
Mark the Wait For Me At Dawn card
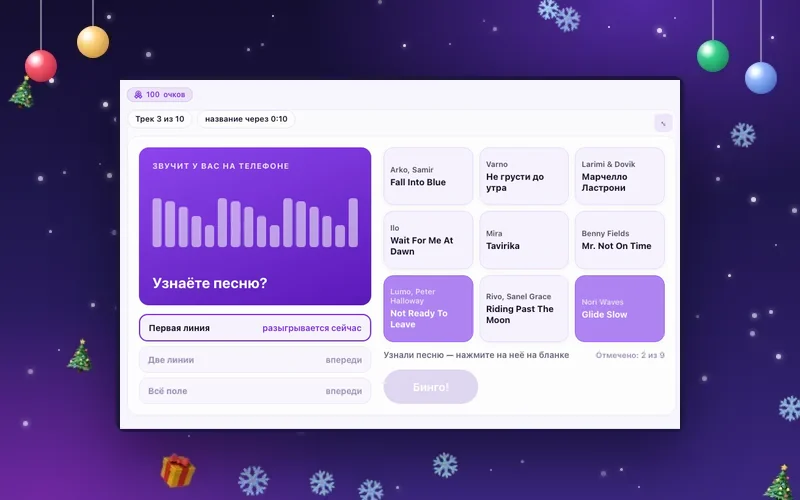click(x=428, y=240)
